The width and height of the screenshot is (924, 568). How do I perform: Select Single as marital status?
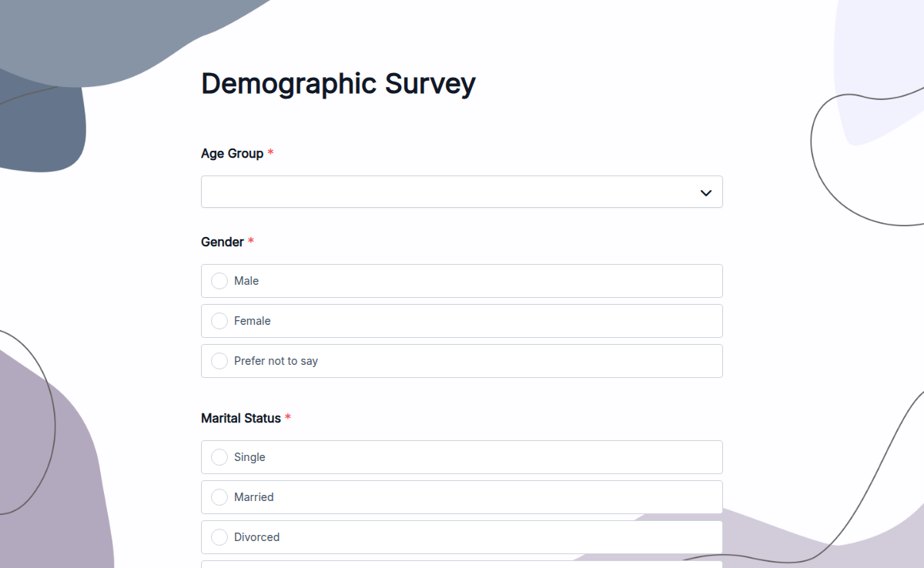[x=219, y=457]
